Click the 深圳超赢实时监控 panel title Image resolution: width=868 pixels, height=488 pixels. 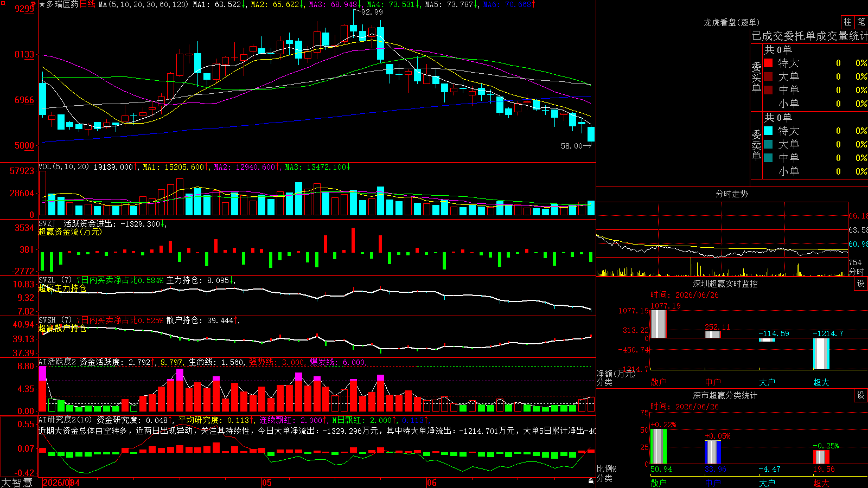tap(725, 284)
